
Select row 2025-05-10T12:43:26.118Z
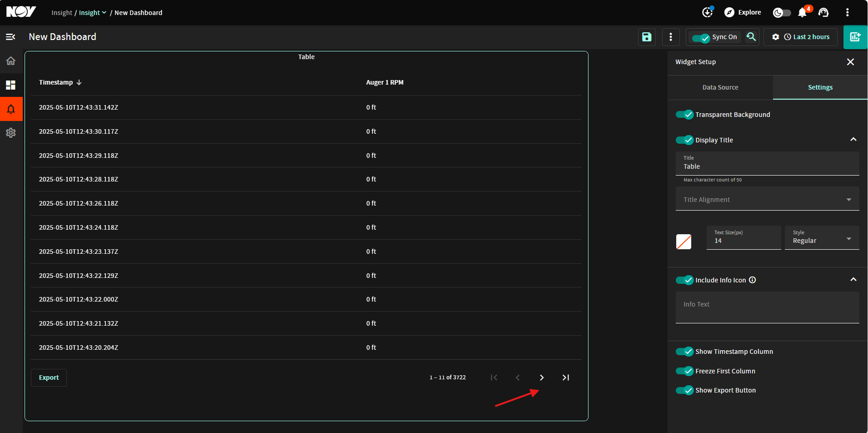pos(306,203)
